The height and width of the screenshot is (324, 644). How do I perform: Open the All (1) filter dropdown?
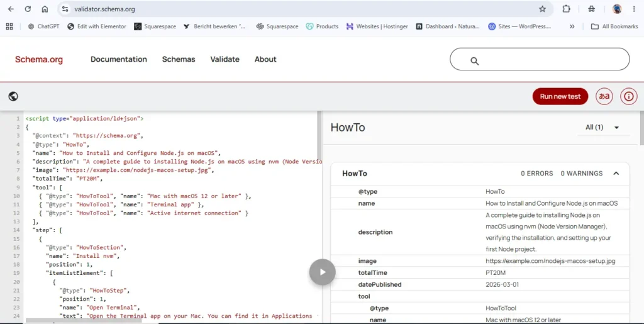click(602, 127)
